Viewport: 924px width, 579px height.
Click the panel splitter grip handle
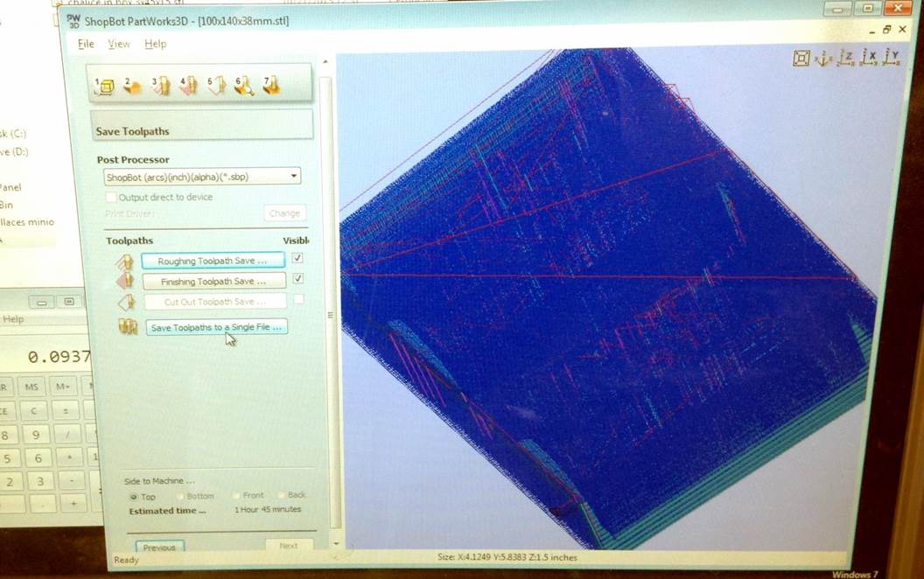coord(331,315)
